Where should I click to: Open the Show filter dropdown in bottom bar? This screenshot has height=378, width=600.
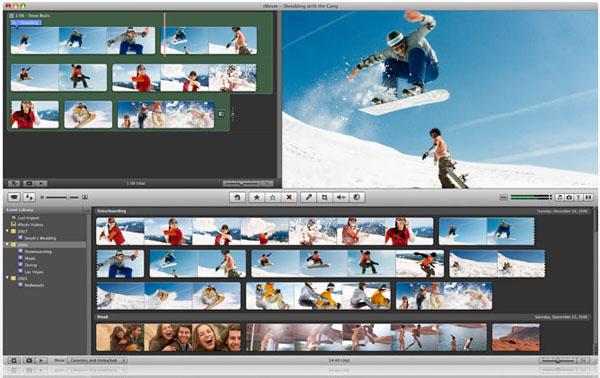click(x=97, y=360)
